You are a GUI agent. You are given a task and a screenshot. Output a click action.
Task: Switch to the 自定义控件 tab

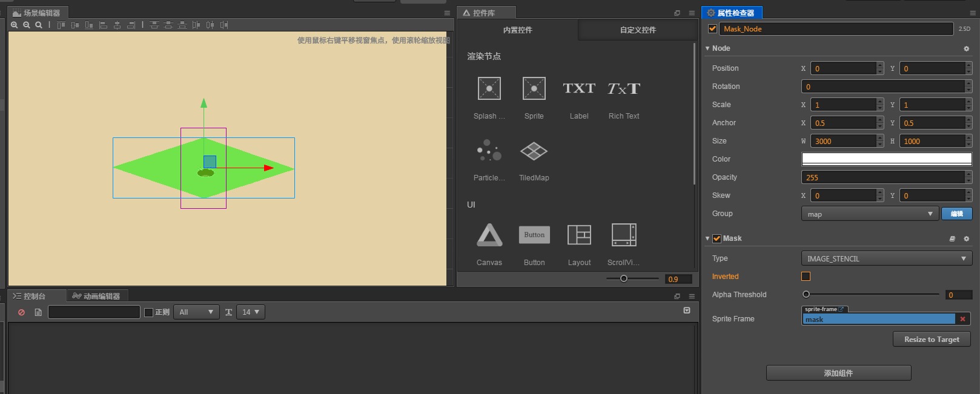pyautogui.click(x=638, y=30)
